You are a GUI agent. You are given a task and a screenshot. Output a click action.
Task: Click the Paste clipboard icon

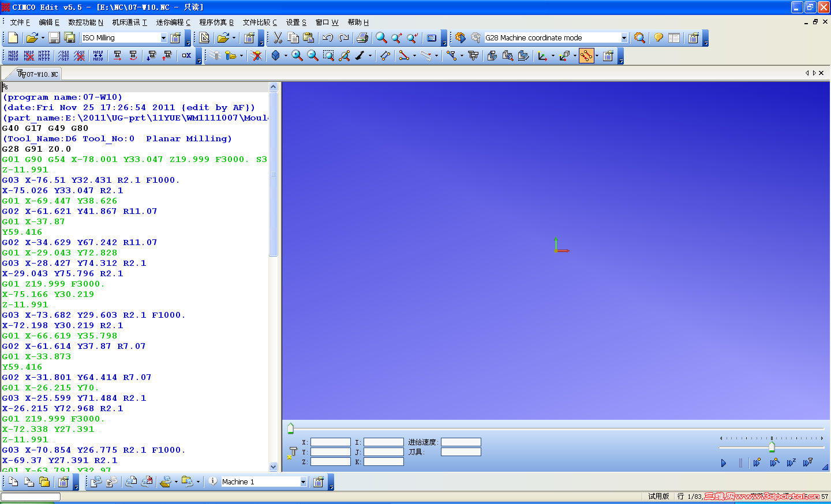[309, 38]
